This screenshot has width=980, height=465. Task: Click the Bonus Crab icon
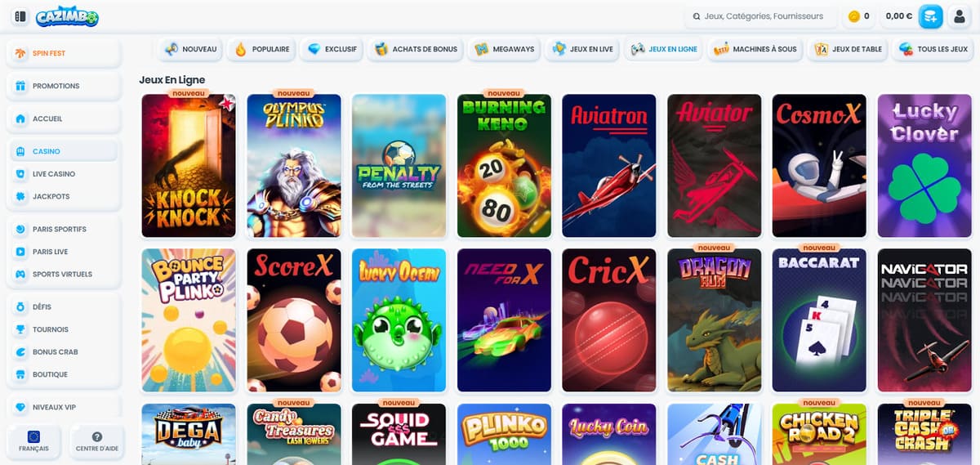pos(20,352)
